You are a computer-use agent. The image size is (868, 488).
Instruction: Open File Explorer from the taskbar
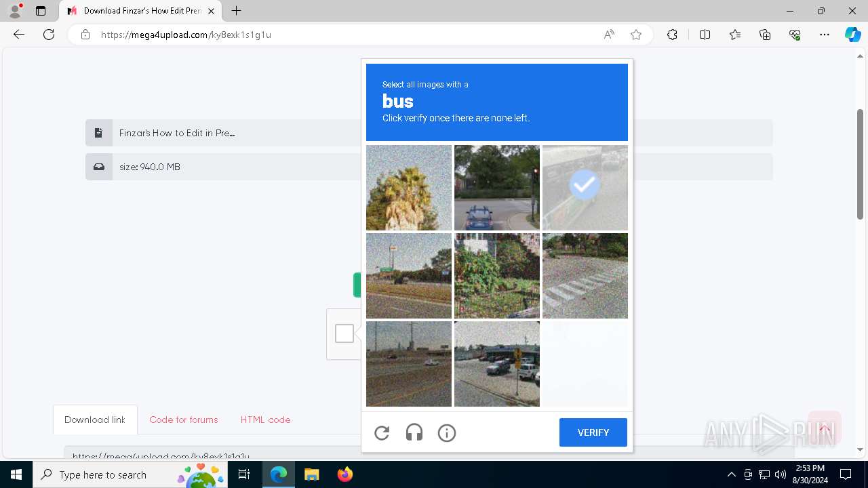(311, 474)
